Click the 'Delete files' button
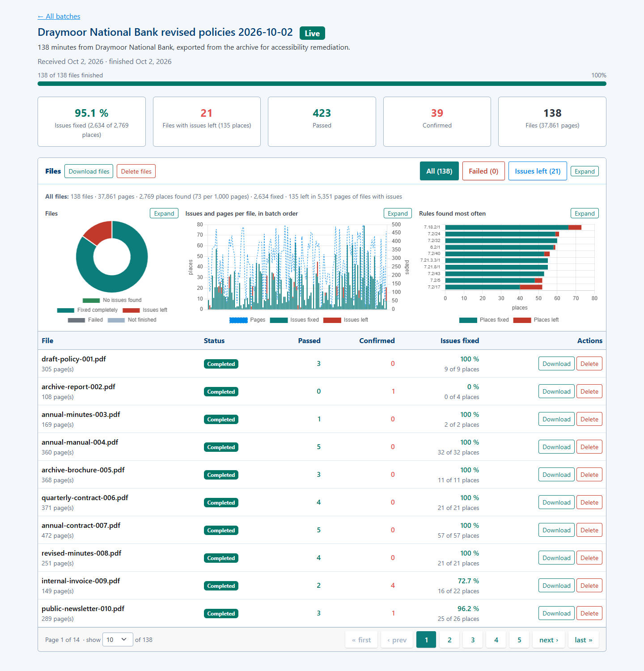The height and width of the screenshot is (671, 644). [136, 171]
